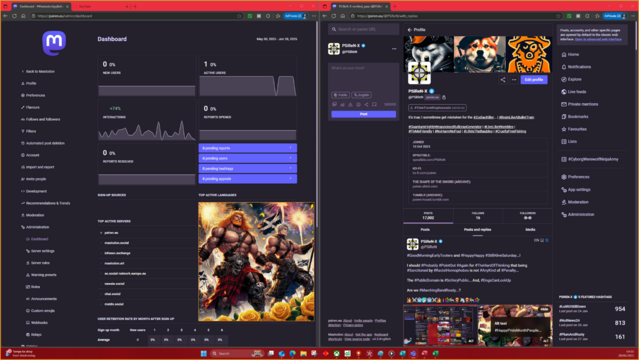This screenshot has width=639, height=360.
Task: Open the English language selector
Action: coord(361,95)
